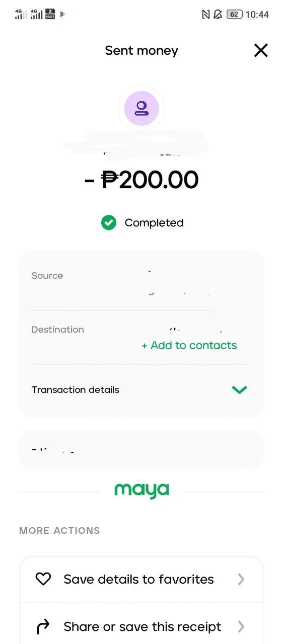Tap the Transaction details label
Image resolution: width=283 pixels, height=644 pixels.
point(76,390)
